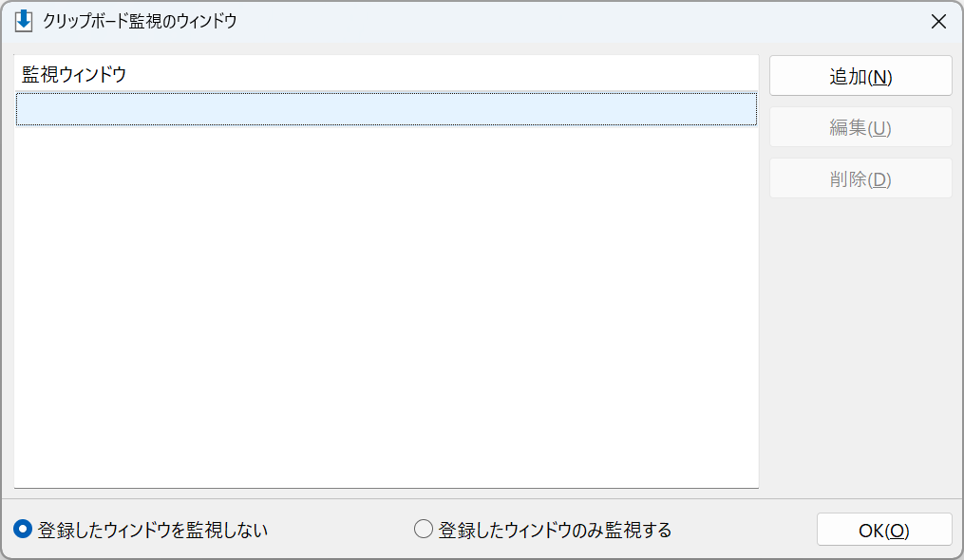
Task: Delete the selected monitored window entry
Action: [860, 178]
